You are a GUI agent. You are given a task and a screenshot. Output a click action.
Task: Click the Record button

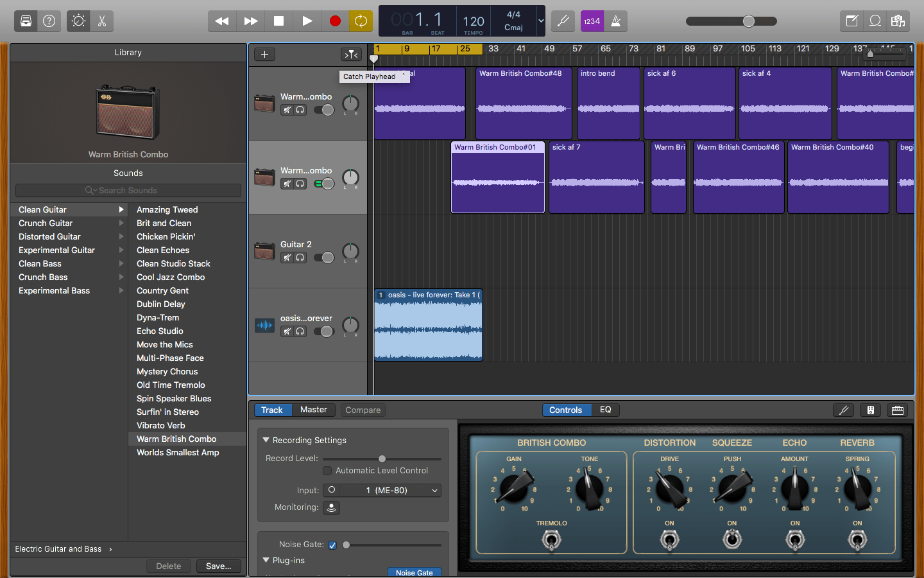[335, 21]
